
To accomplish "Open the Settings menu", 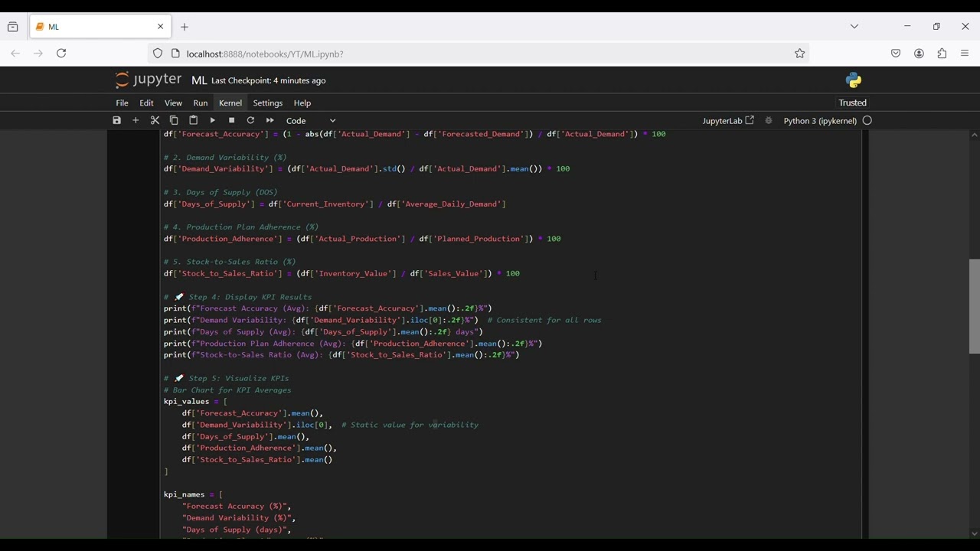I will click(x=268, y=103).
